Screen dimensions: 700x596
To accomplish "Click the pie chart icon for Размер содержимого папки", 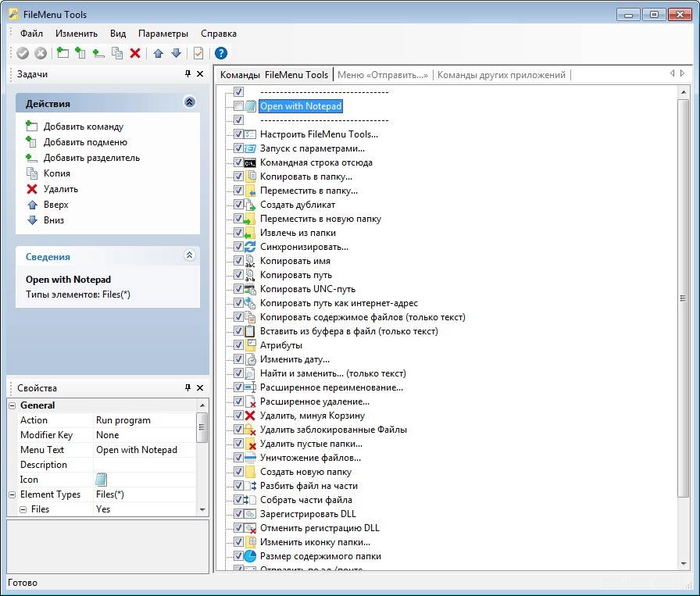I will pyautogui.click(x=251, y=556).
